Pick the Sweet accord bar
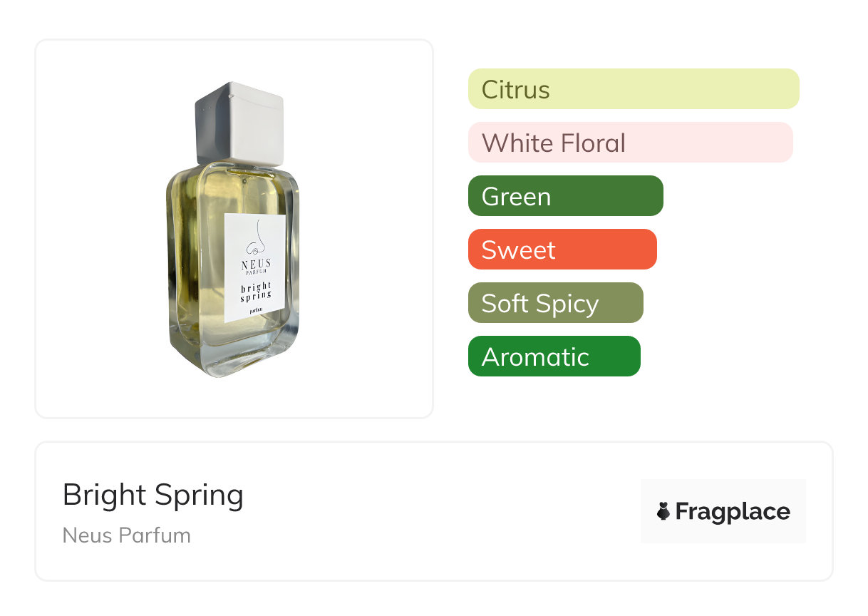 (562, 250)
